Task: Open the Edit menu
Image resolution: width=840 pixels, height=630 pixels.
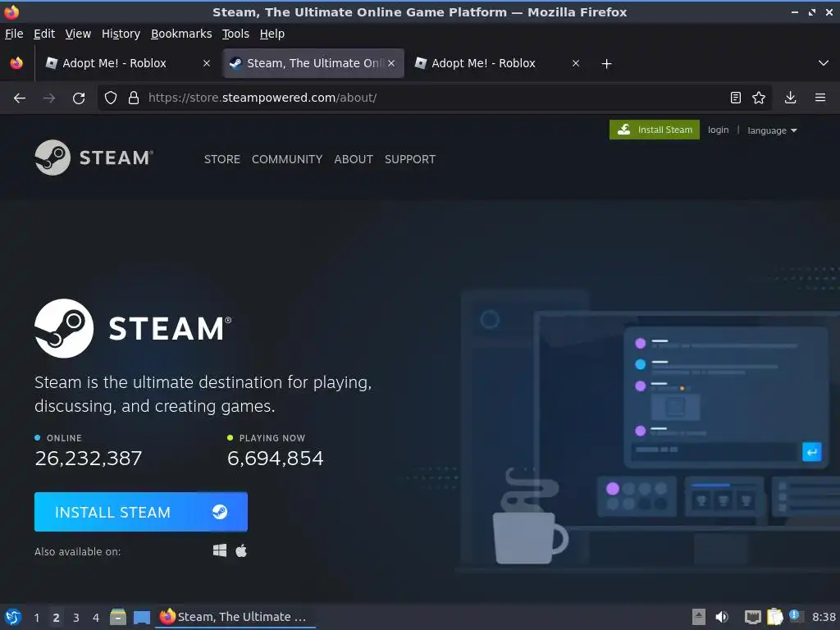Action: tap(44, 34)
